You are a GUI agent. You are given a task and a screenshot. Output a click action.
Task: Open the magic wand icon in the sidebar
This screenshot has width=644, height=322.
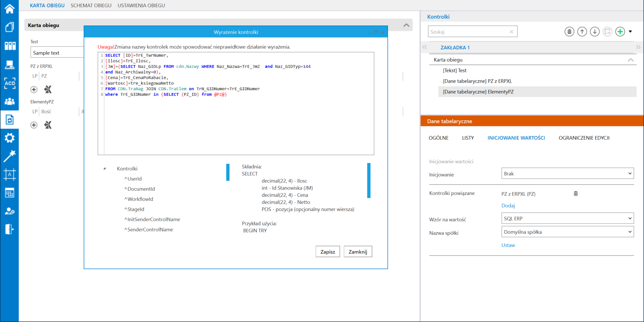tap(10, 156)
